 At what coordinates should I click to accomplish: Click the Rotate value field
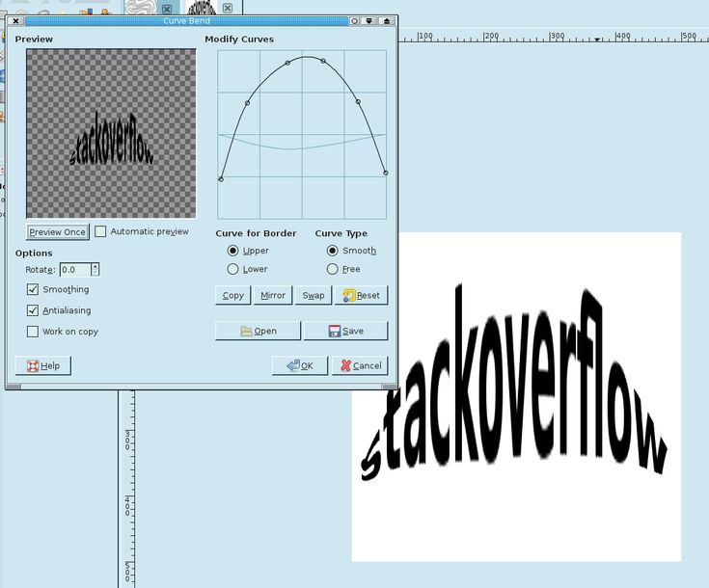coord(75,270)
